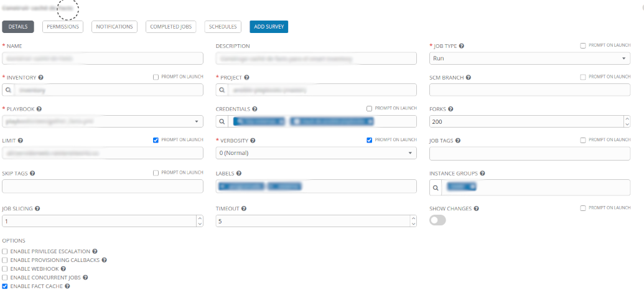Tick Prompt on Launch for SCM Branch
Screen dimensions: 644x290
(x=583, y=77)
